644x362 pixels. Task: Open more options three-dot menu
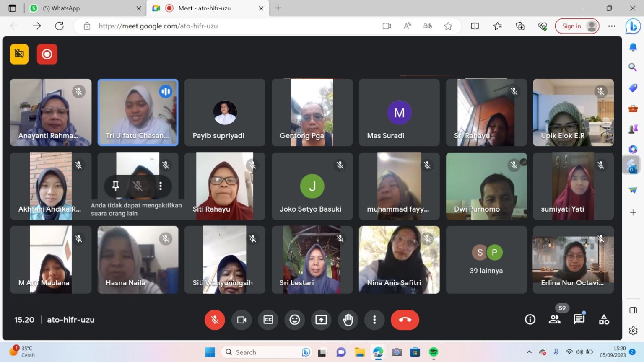[374, 320]
